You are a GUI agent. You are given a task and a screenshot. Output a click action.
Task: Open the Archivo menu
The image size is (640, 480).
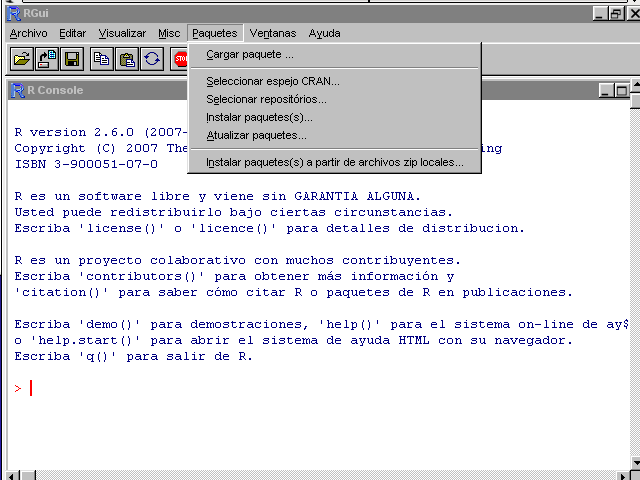pyautogui.click(x=28, y=33)
